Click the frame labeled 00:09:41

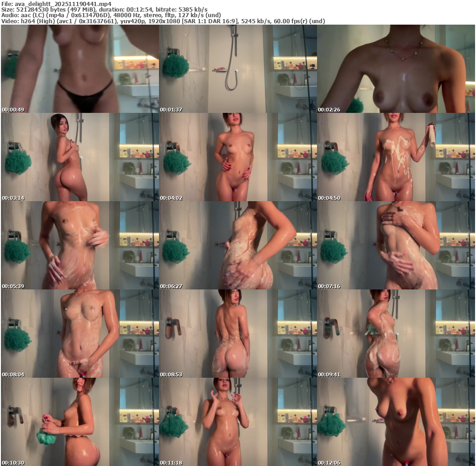click(396, 334)
